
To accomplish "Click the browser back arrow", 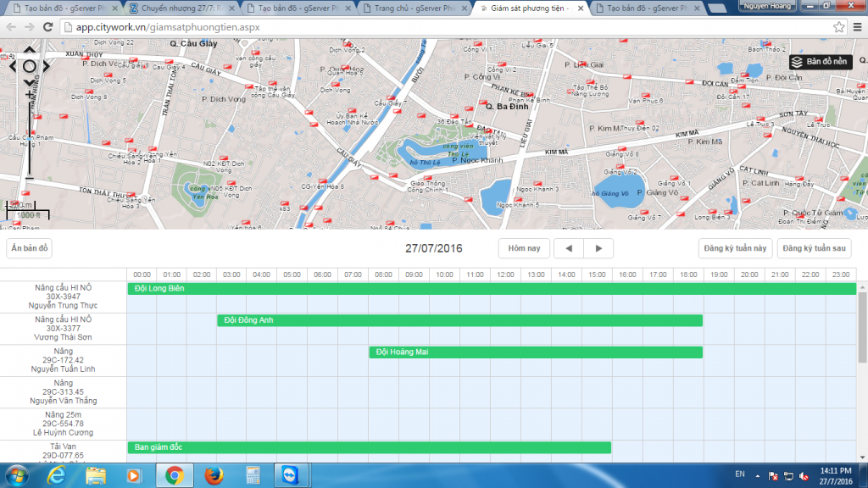I will 11,27.
